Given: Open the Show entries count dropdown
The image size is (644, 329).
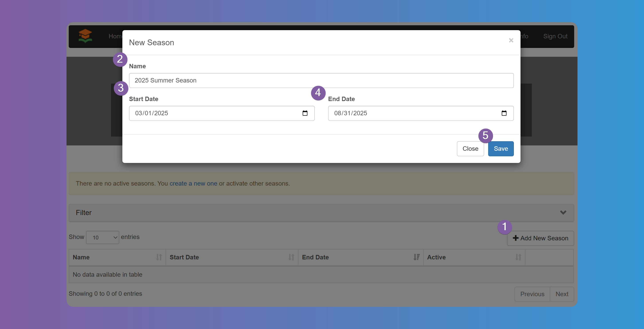Looking at the screenshot, I should click(102, 237).
